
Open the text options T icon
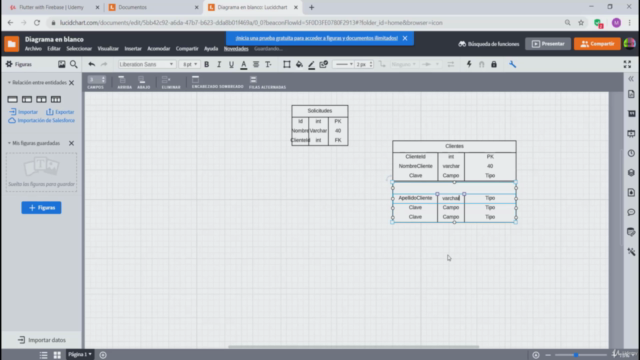(x=268, y=64)
